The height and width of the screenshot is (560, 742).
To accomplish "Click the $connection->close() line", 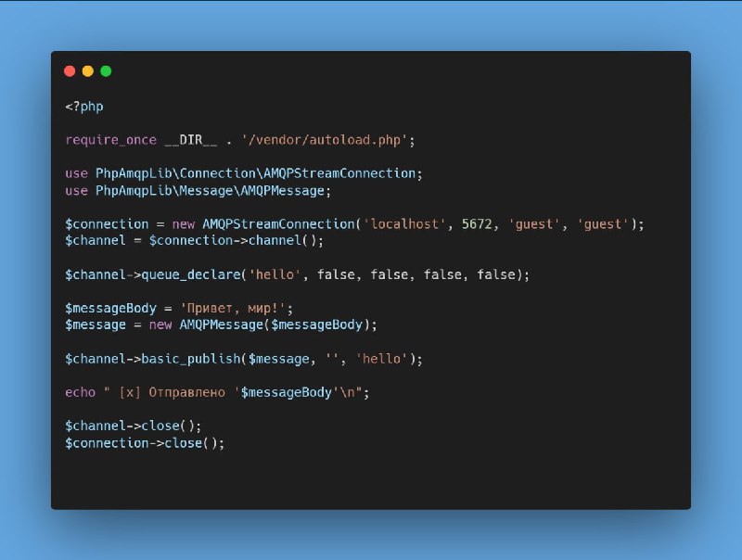I will point(145,443).
